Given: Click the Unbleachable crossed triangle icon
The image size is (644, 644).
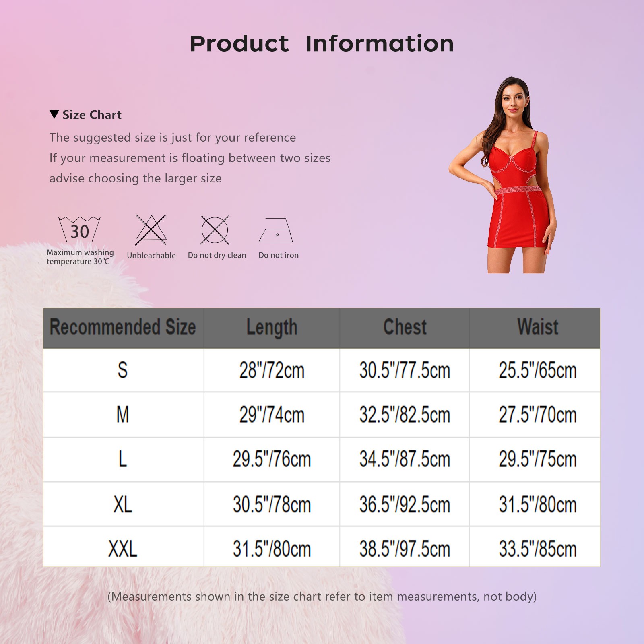Looking at the screenshot, I should coord(151,230).
